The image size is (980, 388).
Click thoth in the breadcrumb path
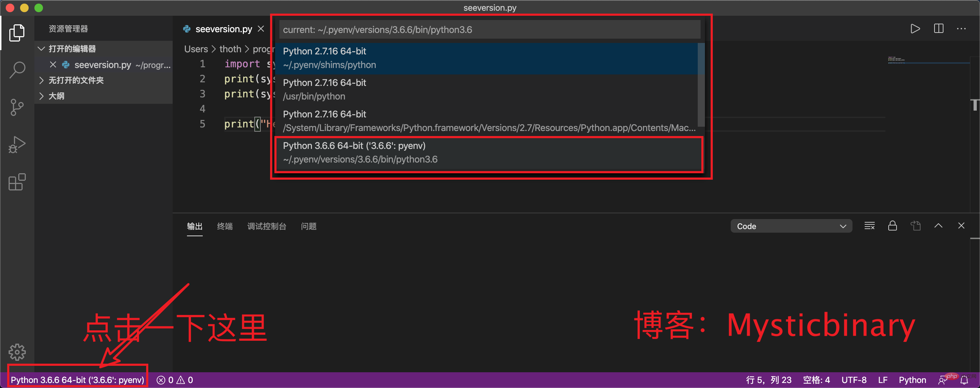pos(230,49)
